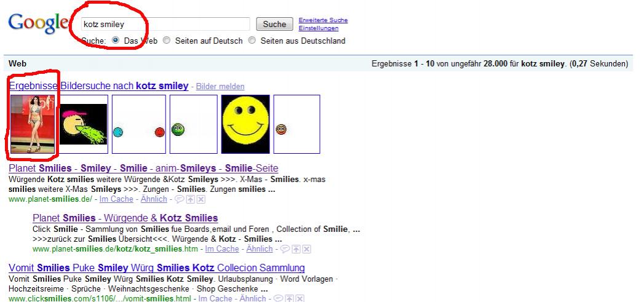The image size is (644, 302).
Task: Select the 'Das Web' search option
Action: coord(116,40)
